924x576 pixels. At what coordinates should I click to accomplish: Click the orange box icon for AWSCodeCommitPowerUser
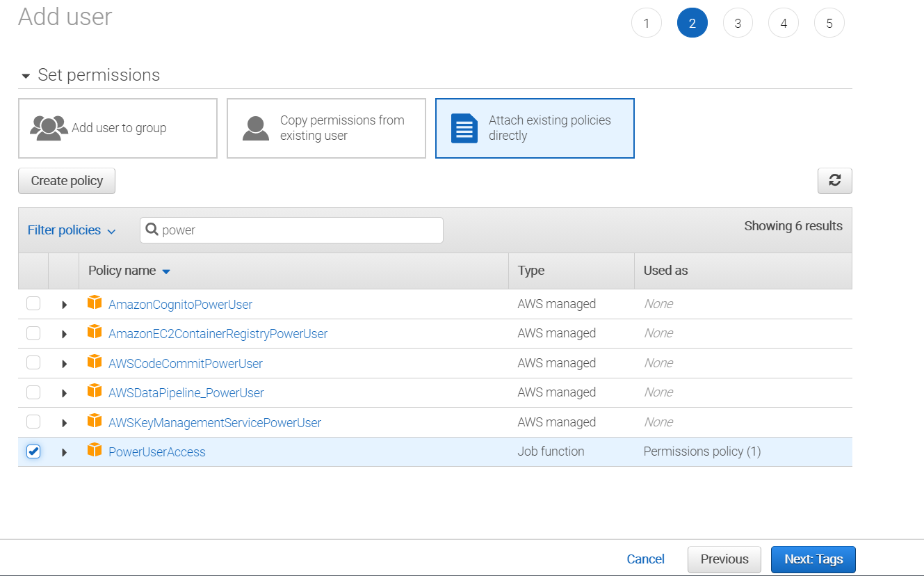95,362
